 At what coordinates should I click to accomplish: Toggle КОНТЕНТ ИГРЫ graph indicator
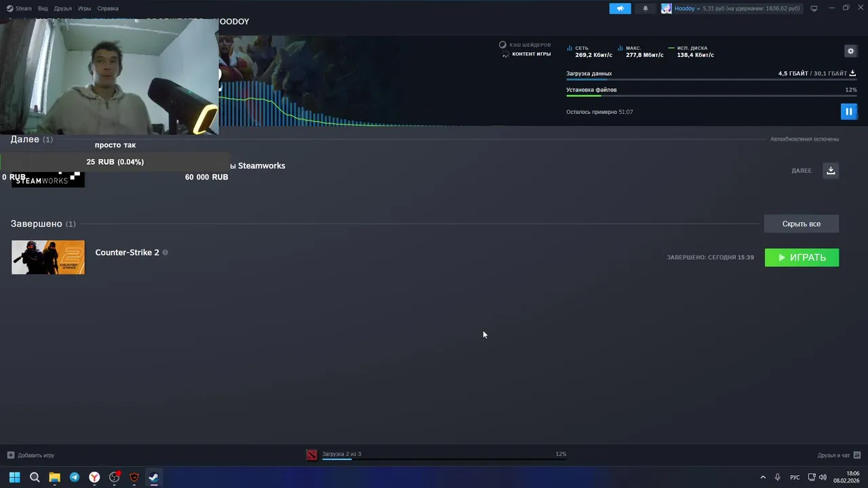526,54
